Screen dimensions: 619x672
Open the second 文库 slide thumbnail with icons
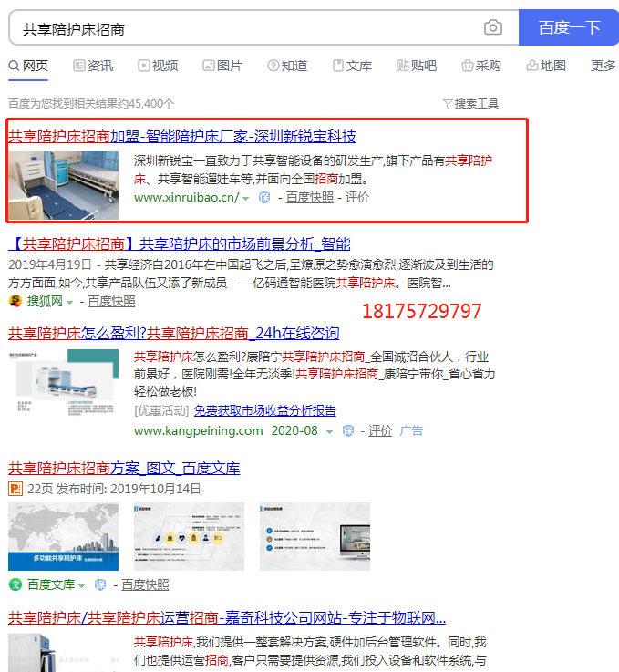coord(189,536)
